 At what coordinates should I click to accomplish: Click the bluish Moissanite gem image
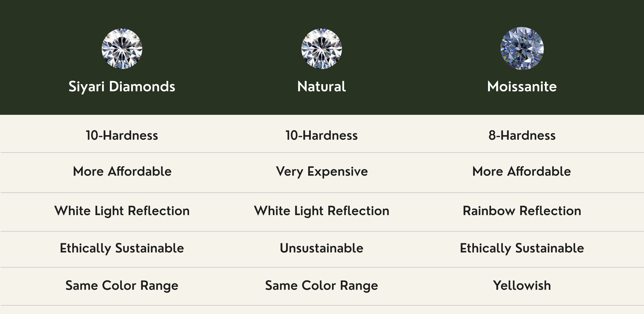pos(522,48)
